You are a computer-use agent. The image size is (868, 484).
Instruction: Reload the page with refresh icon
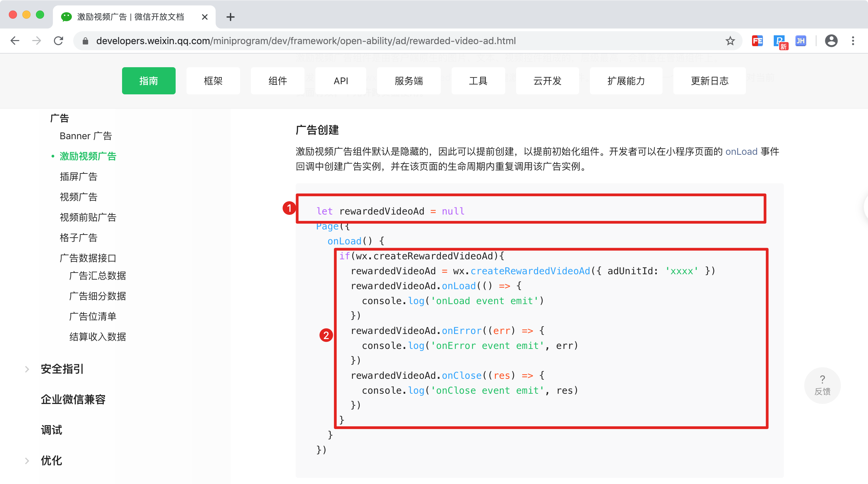(59, 41)
